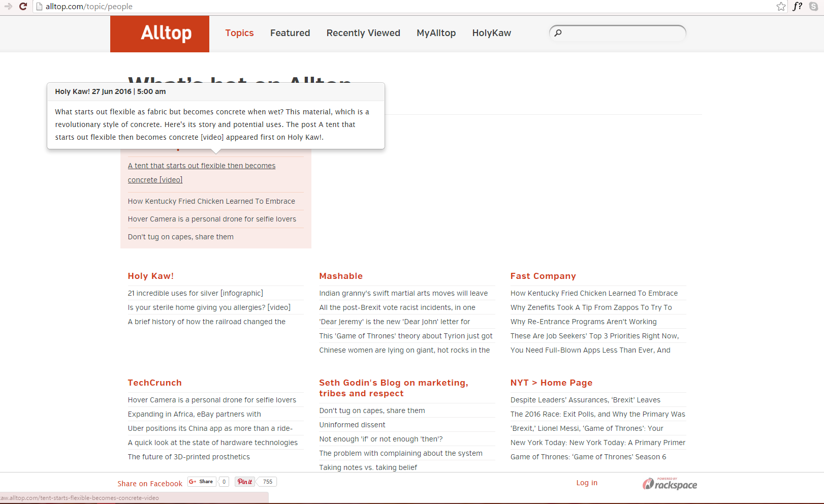Open post-Brexit racist incidents story
The image size is (824, 504).
[x=397, y=307]
